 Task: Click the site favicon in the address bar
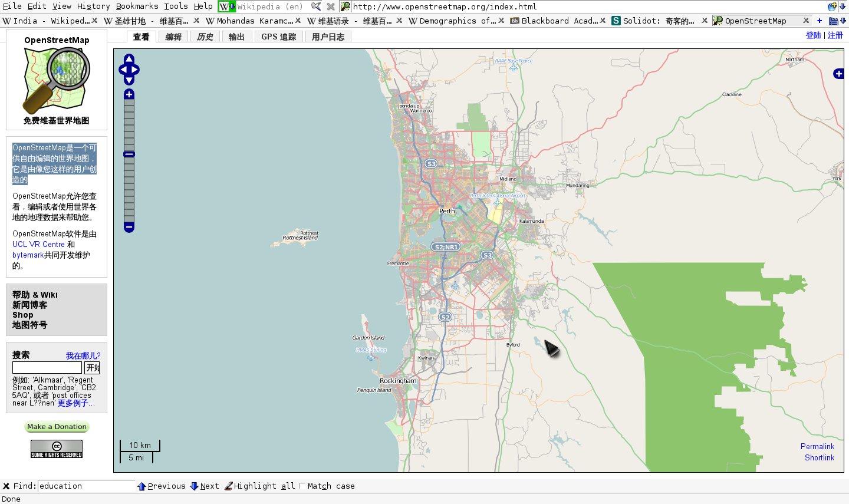point(345,6)
